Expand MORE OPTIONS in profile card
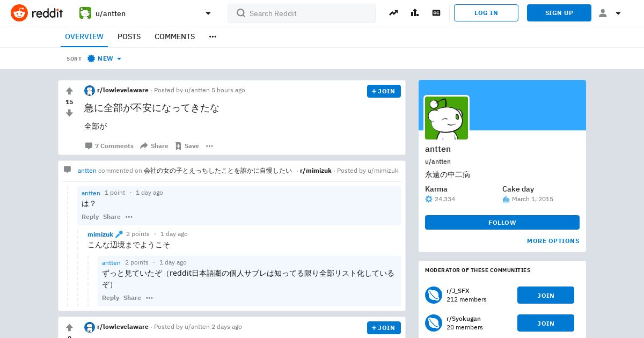644x338 pixels. point(553,241)
